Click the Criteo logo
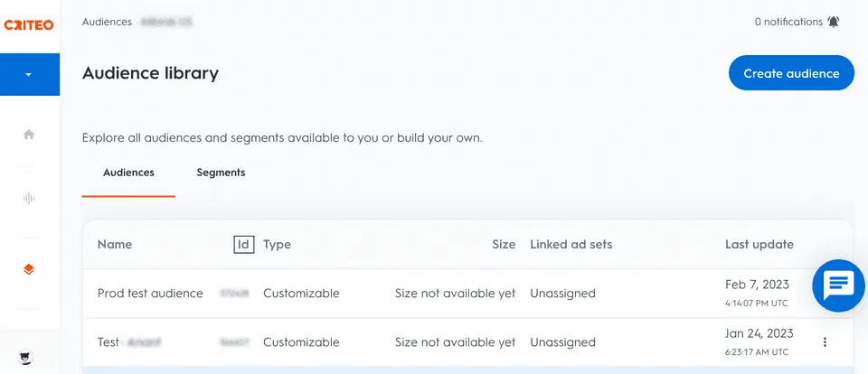Viewport: 868px width, 374px height. tap(29, 25)
